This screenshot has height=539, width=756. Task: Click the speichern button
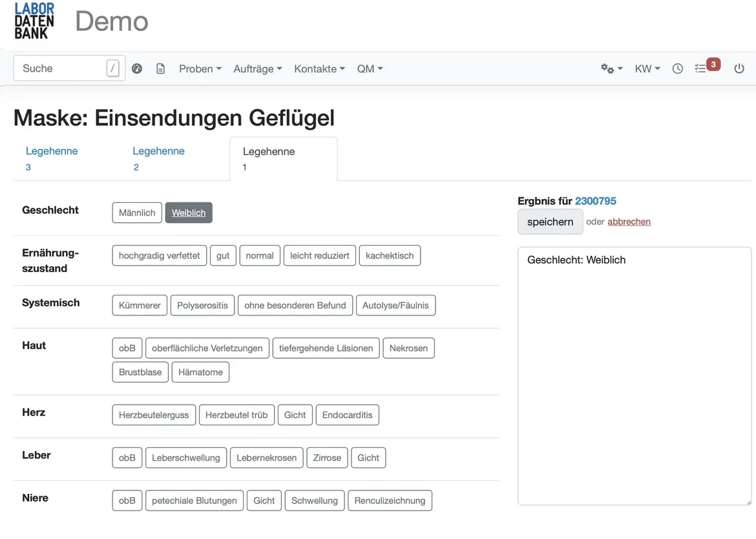coord(550,221)
